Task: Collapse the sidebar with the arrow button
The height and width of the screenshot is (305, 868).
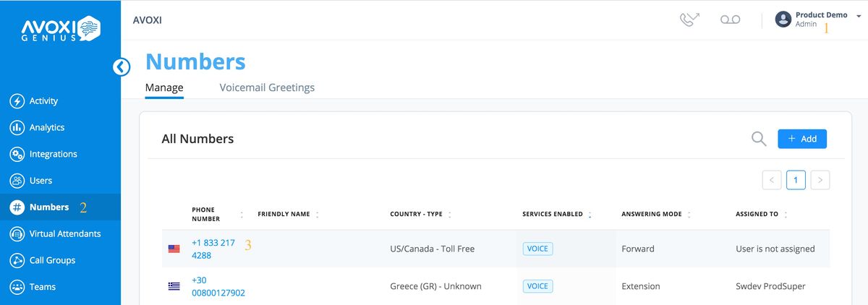Action: (x=122, y=67)
